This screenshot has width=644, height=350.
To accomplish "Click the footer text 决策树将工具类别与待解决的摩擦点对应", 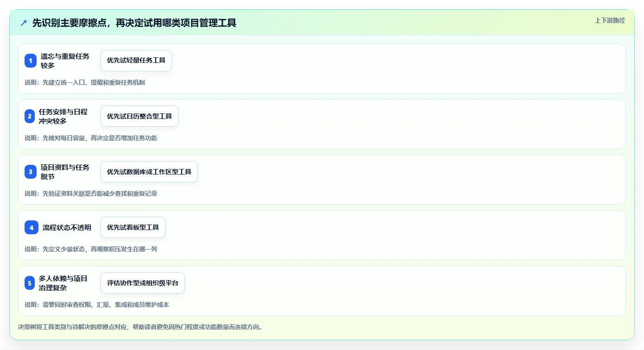I will (72, 327).
